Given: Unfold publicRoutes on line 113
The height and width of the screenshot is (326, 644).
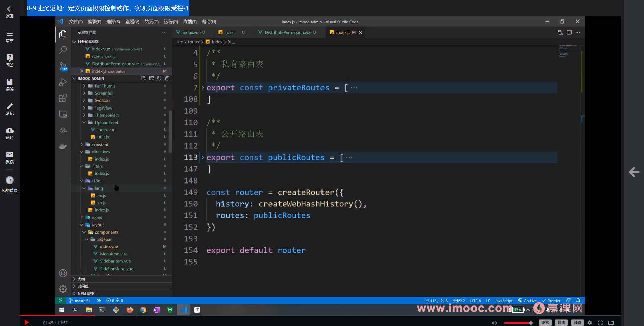Looking at the screenshot, I should 203,157.
